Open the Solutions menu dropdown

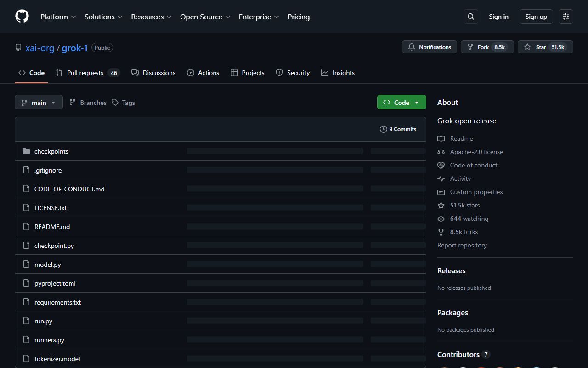click(x=103, y=17)
